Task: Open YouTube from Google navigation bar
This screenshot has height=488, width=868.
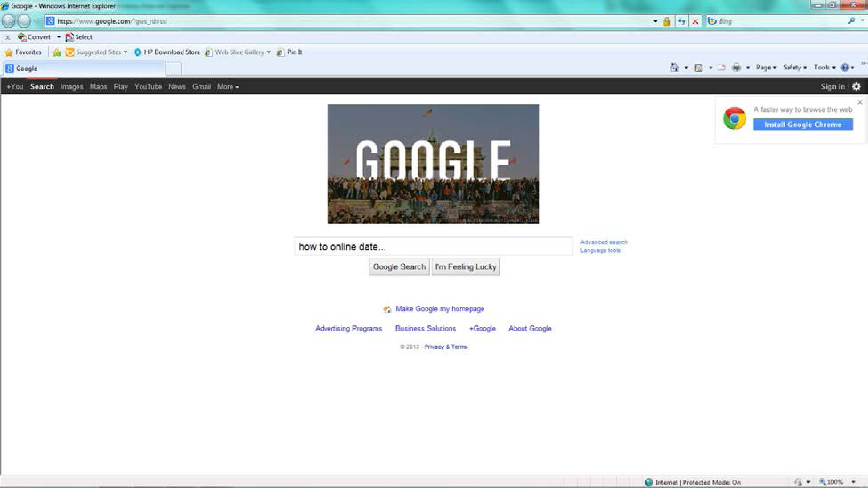Action: pos(148,87)
